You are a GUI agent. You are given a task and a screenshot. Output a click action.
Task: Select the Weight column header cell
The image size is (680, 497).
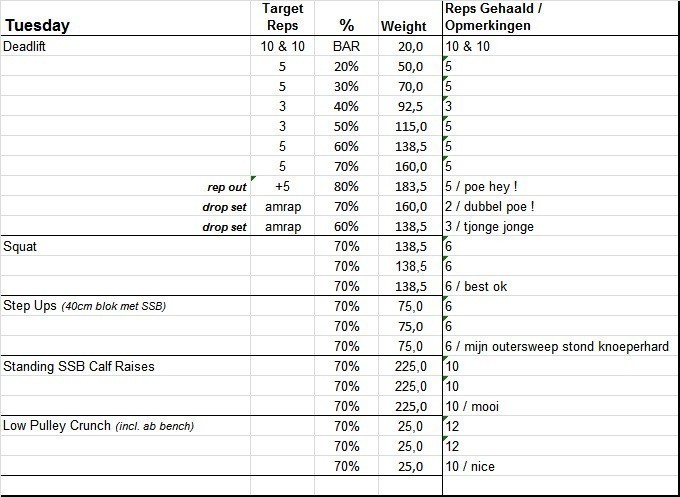tap(403, 26)
